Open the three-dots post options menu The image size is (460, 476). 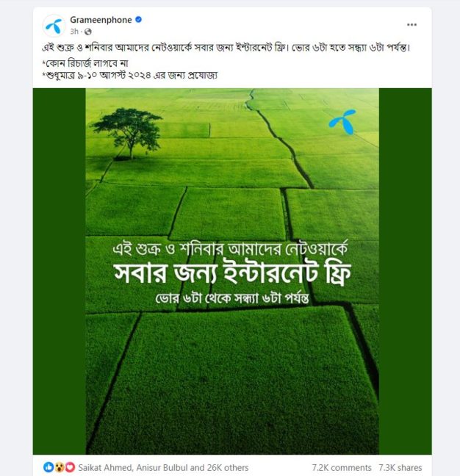point(412,24)
